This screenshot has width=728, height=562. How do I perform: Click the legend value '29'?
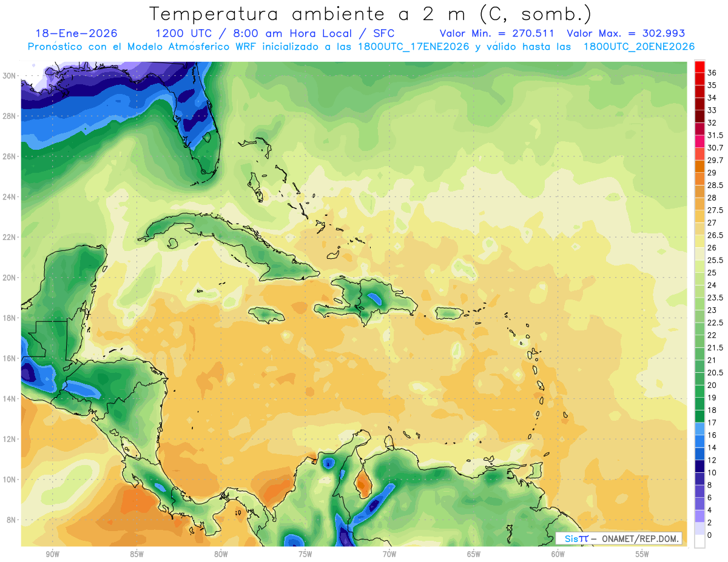point(712,173)
